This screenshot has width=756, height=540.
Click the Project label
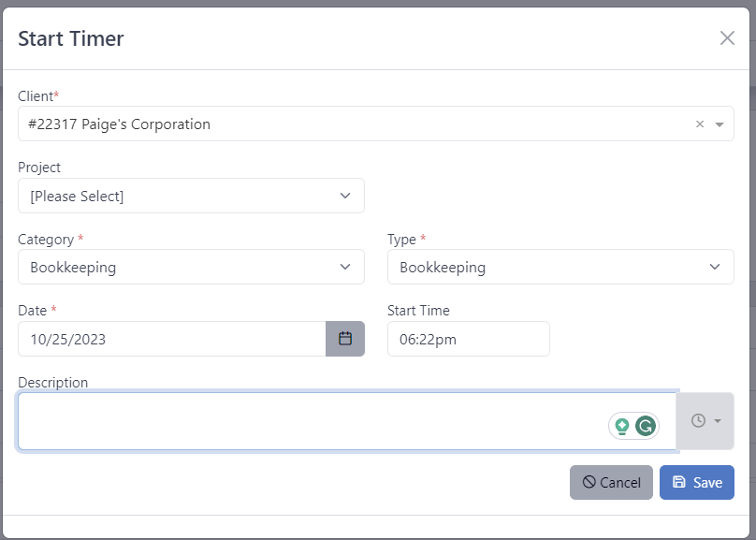pos(39,168)
